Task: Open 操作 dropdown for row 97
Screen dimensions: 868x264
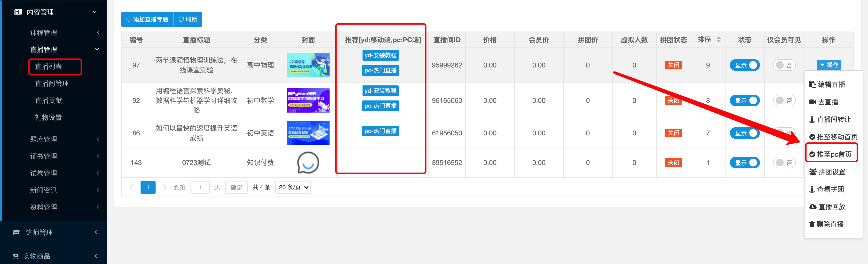Action: pos(829,65)
